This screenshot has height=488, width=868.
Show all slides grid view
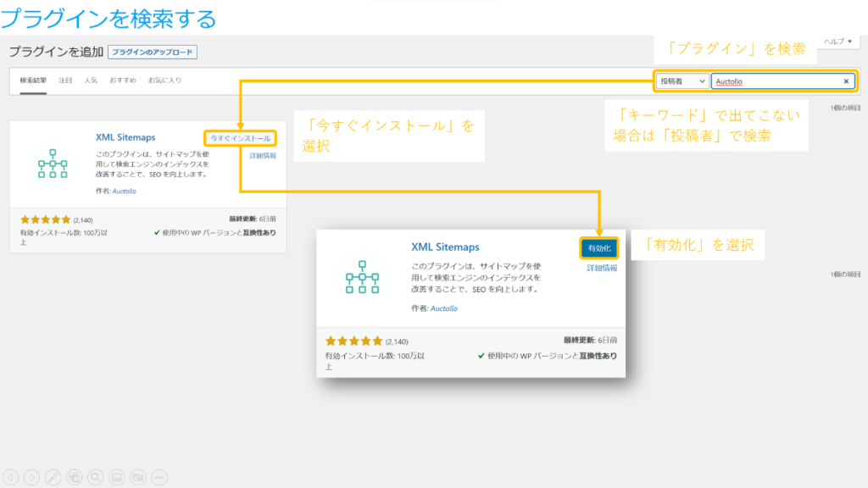[75, 477]
